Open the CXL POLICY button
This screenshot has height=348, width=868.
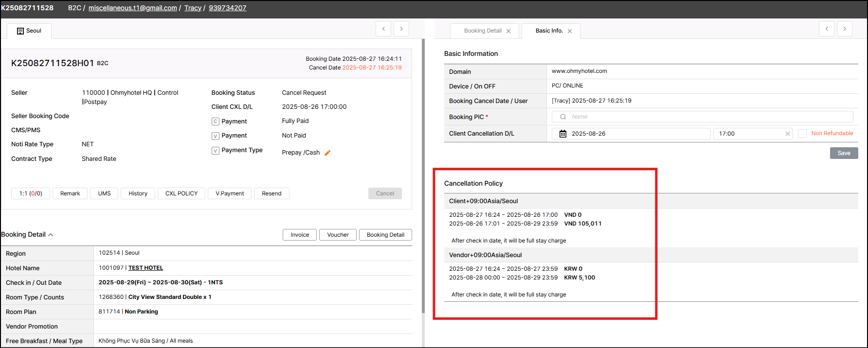click(181, 193)
